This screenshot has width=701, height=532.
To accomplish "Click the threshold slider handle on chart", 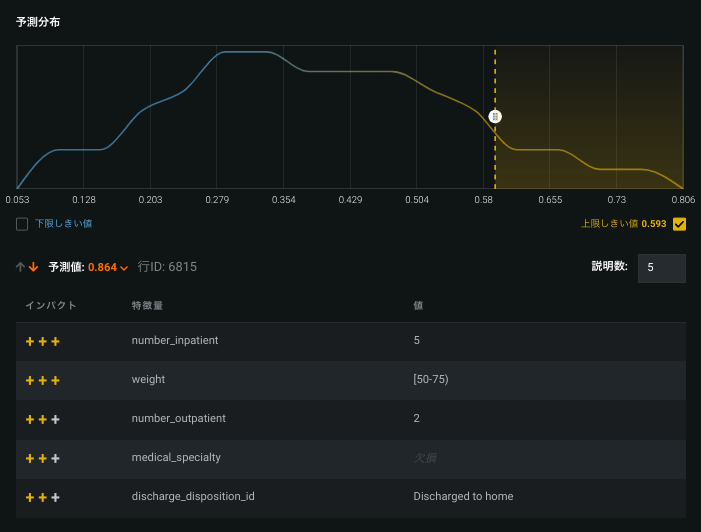I will coord(495,117).
